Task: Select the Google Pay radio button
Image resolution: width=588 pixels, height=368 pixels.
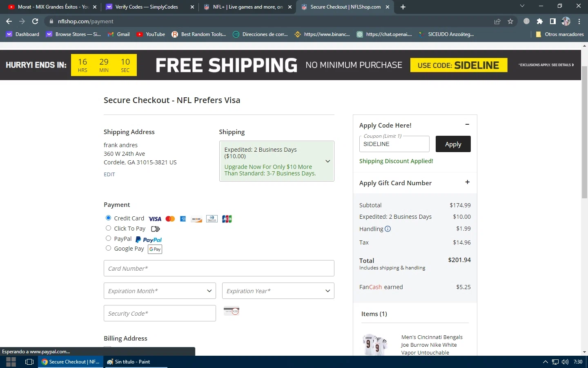Action: (108, 248)
